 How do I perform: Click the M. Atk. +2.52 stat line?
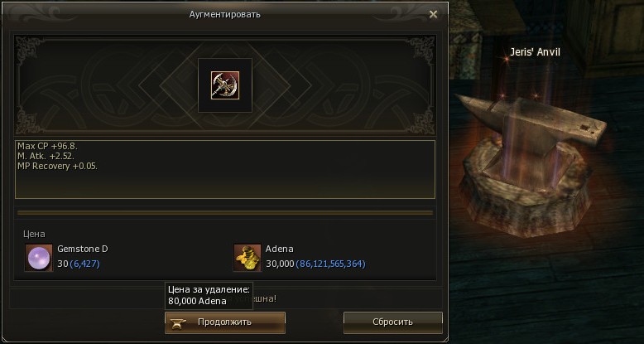pyautogui.click(x=46, y=157)
